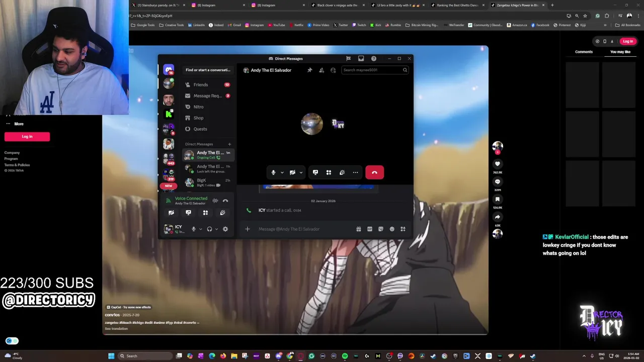Open Discord Direct Messages home icon

169,69
